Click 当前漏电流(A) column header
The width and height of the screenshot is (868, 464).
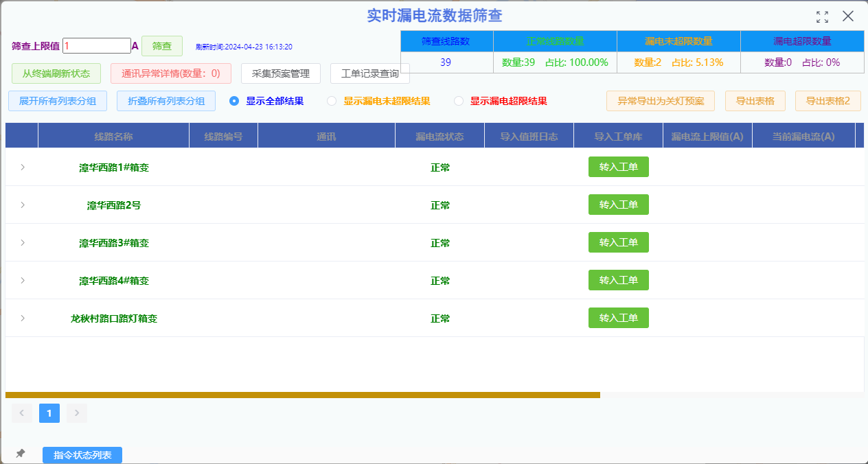point(804,136)
